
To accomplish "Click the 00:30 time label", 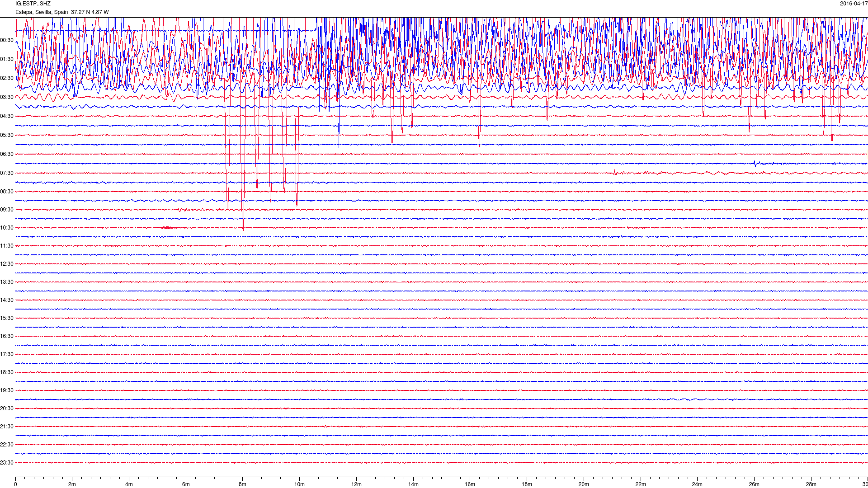I will 7,40.
